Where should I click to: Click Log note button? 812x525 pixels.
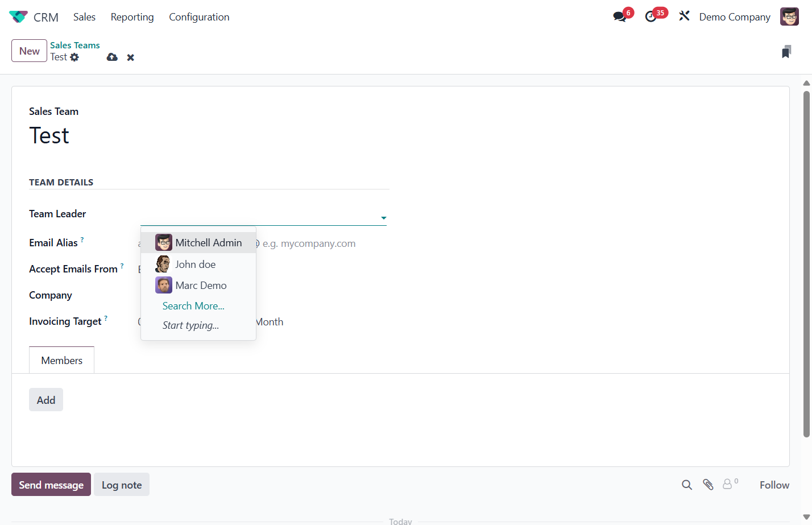click(122, 485)
